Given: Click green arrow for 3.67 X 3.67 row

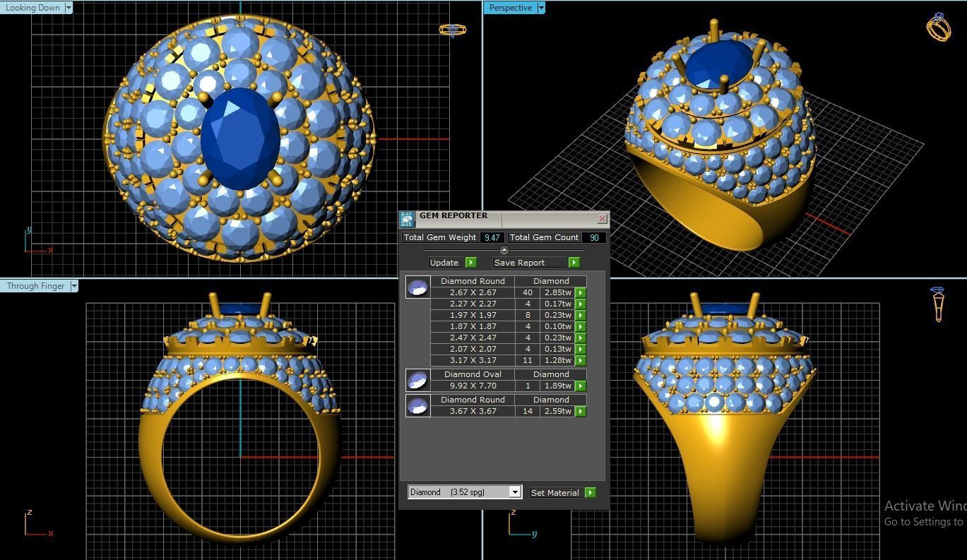Looking at the screenshot, I should pos(581,411).
